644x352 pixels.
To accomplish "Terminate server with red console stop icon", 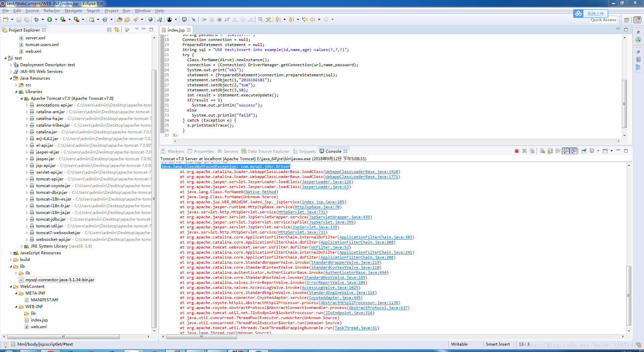I will point(517,151).
